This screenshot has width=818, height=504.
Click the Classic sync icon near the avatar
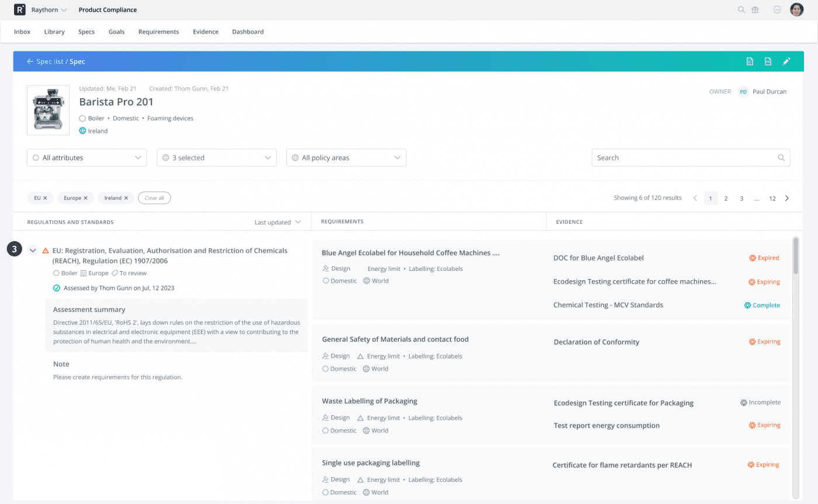[x=777, y=9]
